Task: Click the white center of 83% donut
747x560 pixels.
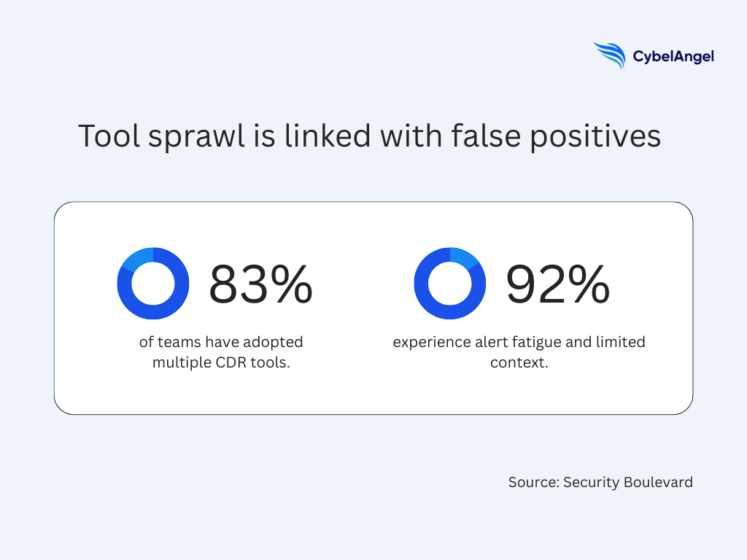Action: coord(153,284)
